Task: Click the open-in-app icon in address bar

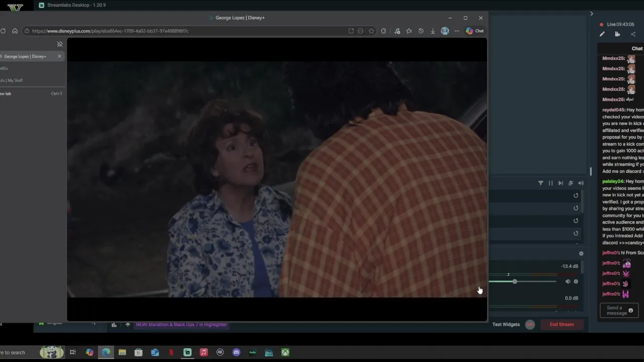Action: [x=351, y=31]
